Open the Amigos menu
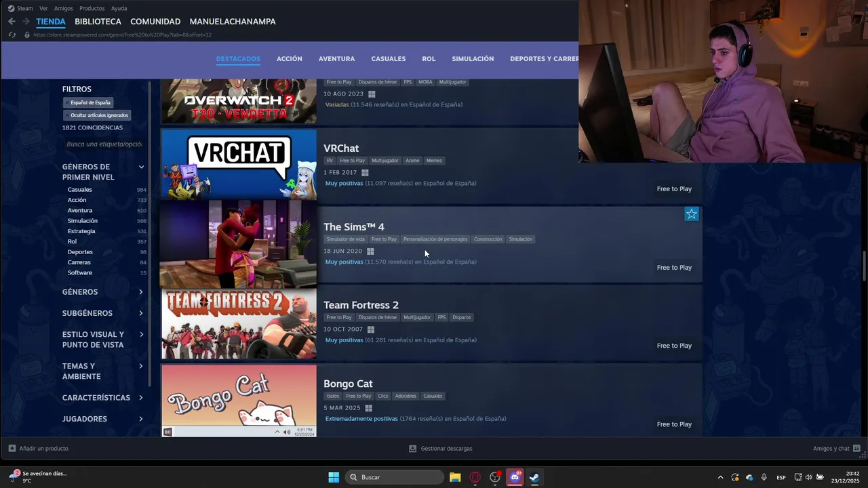This screenshot has width=868, height=488. (x=63, y=8)
